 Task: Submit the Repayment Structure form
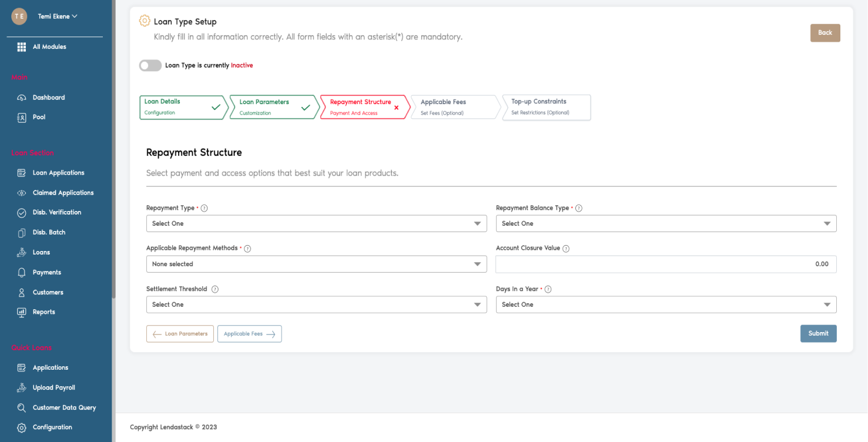coord(818,333)
